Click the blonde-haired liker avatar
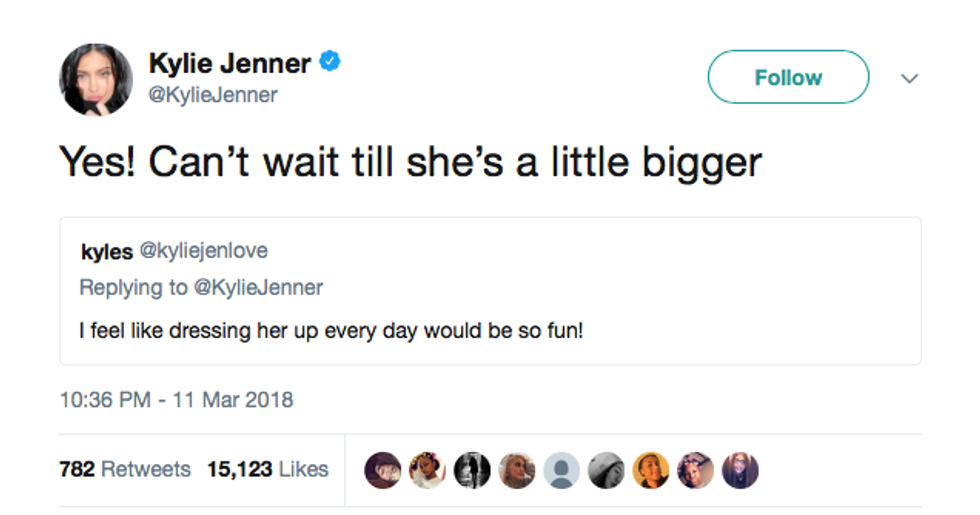This screenshot has height=515, width=980. point(516,469)
